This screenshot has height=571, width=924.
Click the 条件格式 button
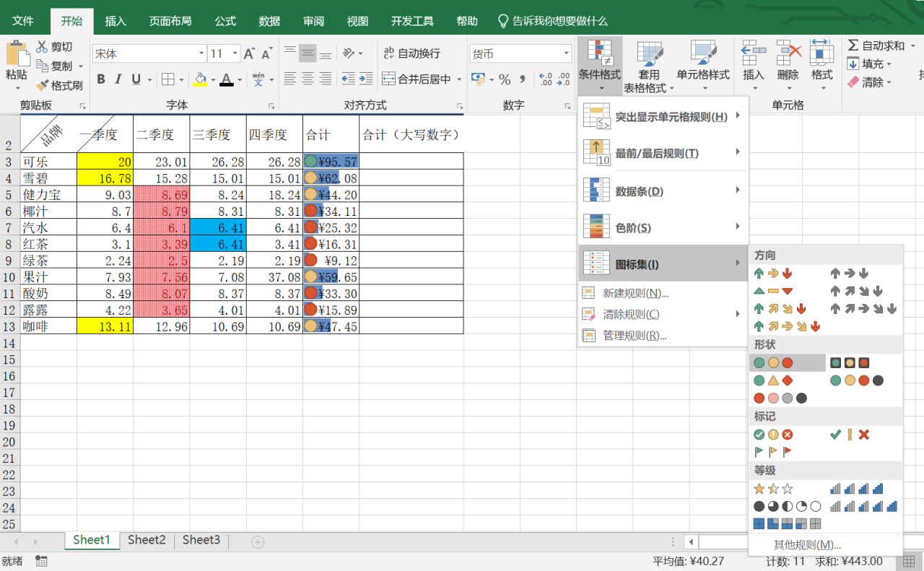[x=599, y=66]
